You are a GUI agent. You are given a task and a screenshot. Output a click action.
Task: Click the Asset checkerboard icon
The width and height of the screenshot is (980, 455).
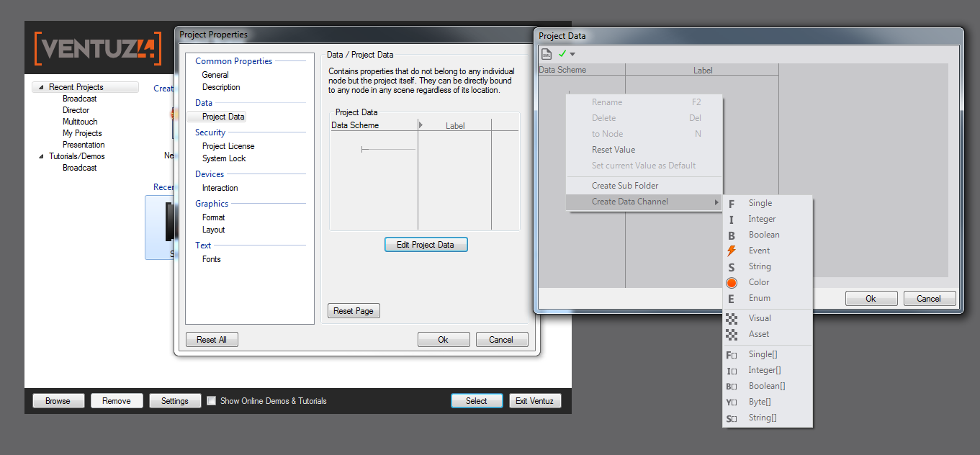click(732, 334)
